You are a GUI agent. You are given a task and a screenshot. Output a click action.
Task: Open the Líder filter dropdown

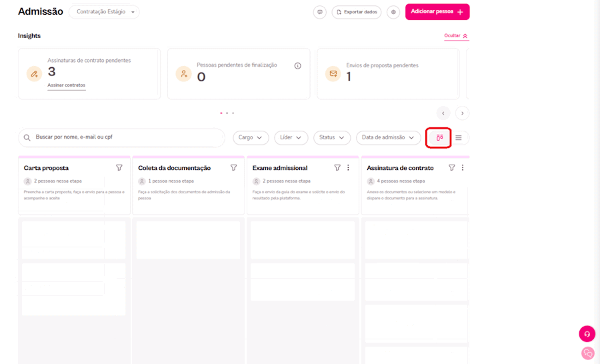click(291, 137)
